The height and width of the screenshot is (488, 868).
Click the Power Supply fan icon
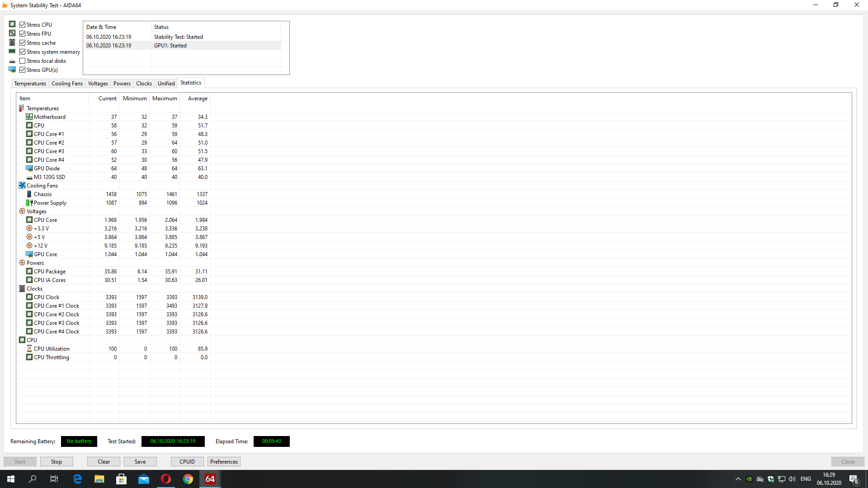pos(29,202)
